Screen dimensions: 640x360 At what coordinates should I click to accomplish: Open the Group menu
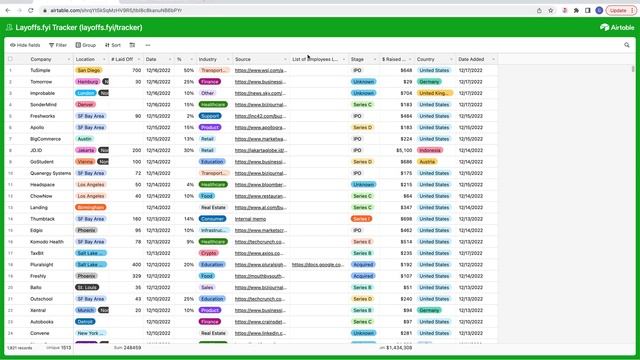[x=85, y=45]
